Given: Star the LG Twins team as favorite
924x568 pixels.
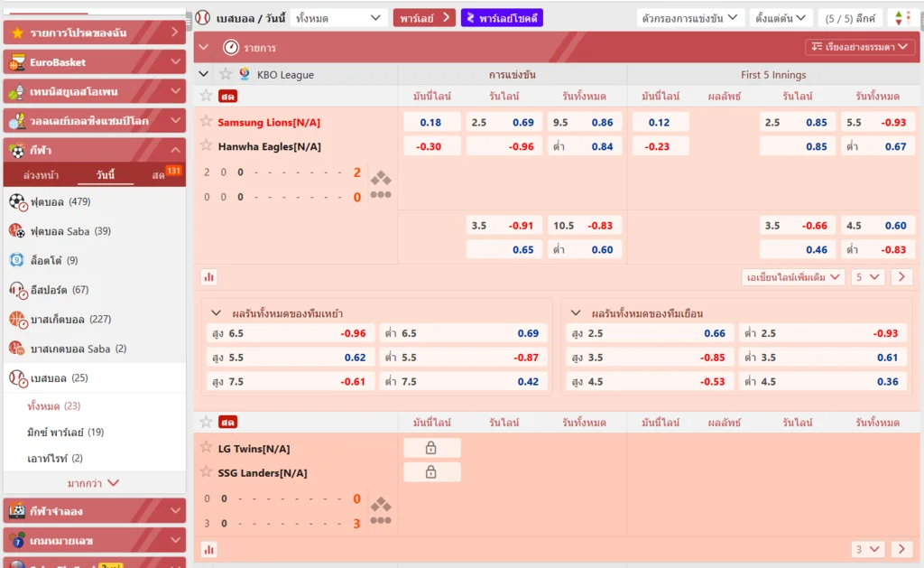Looking at the screenshot, I should [x=206, y=448].
